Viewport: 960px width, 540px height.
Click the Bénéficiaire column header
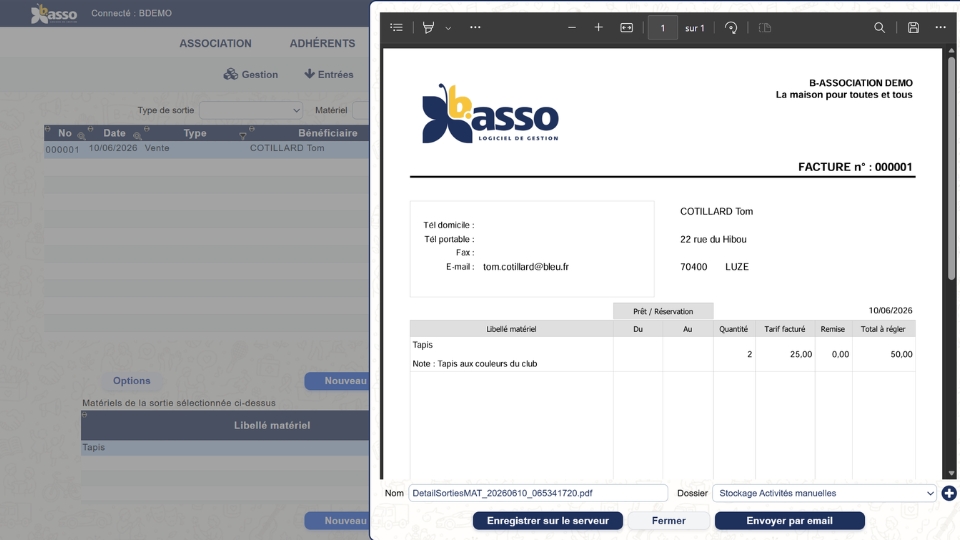tap(328, 133)
